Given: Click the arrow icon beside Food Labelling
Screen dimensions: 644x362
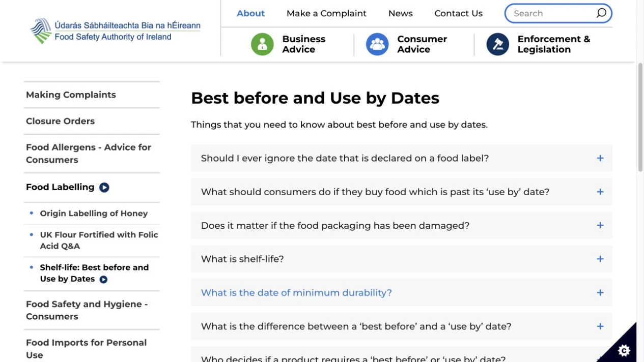Looking at the screenshot, I should 104,188.
